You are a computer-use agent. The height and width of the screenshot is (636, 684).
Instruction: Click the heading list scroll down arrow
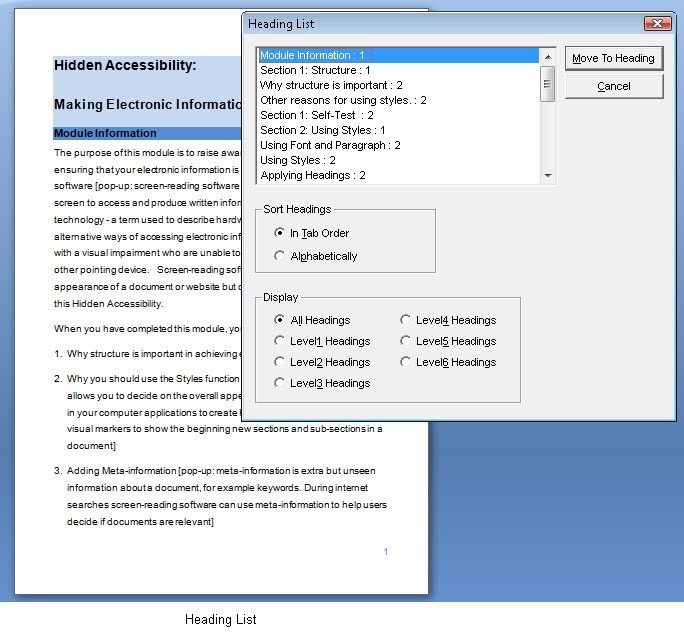(x=548, y=175)
